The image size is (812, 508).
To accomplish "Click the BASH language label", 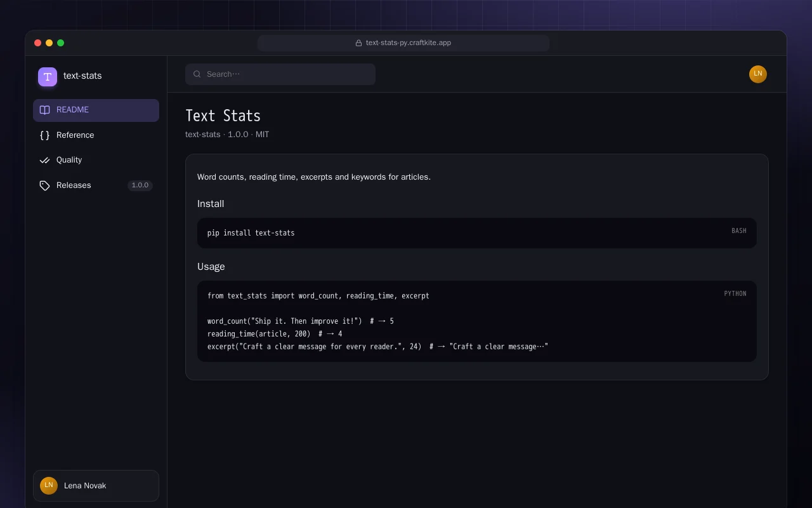I will [739, 231].
